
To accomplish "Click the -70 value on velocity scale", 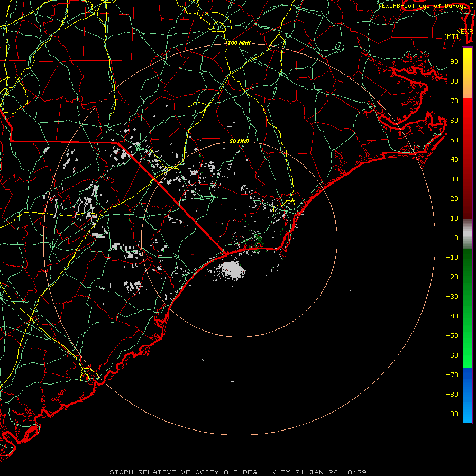I will 452,375.
